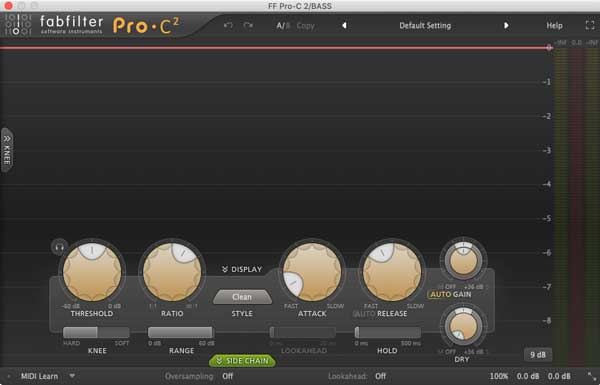Click the redo arrow icon
The image size is (600, 385).
(248, 26)
